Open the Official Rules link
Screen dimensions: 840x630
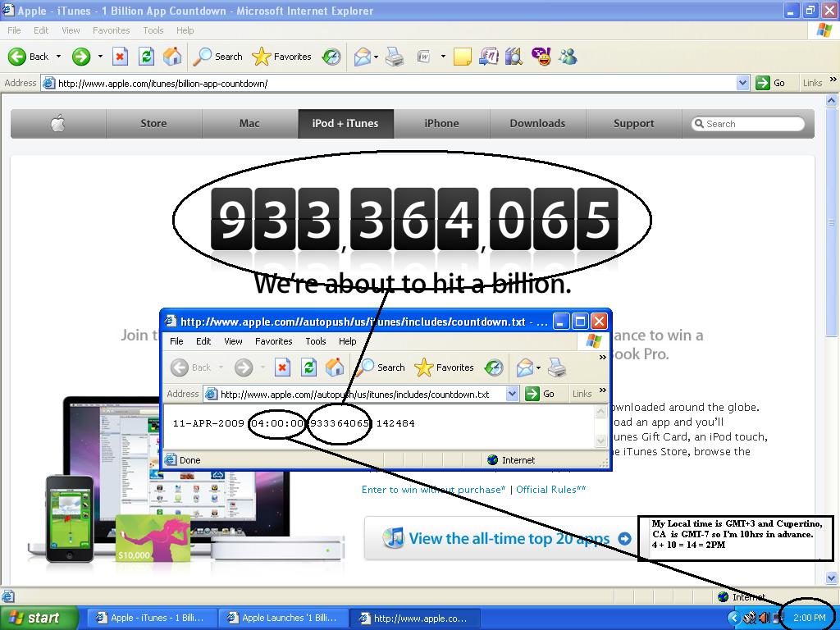click(548, 489)
